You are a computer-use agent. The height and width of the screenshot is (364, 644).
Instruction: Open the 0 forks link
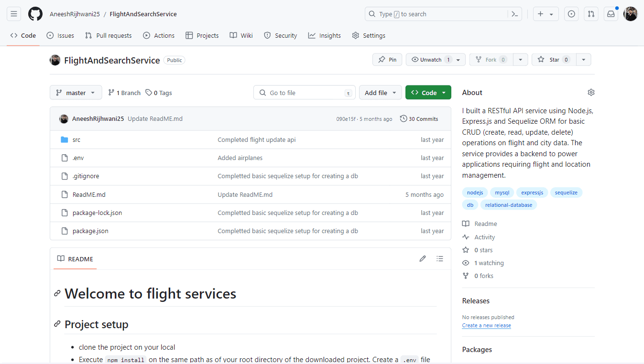tap(478, 276)
